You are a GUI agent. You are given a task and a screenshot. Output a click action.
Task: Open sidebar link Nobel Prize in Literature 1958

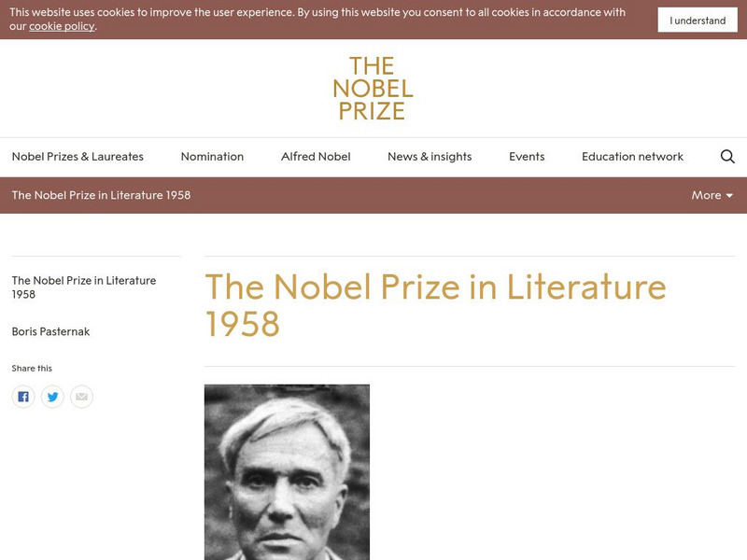point(83,287)
